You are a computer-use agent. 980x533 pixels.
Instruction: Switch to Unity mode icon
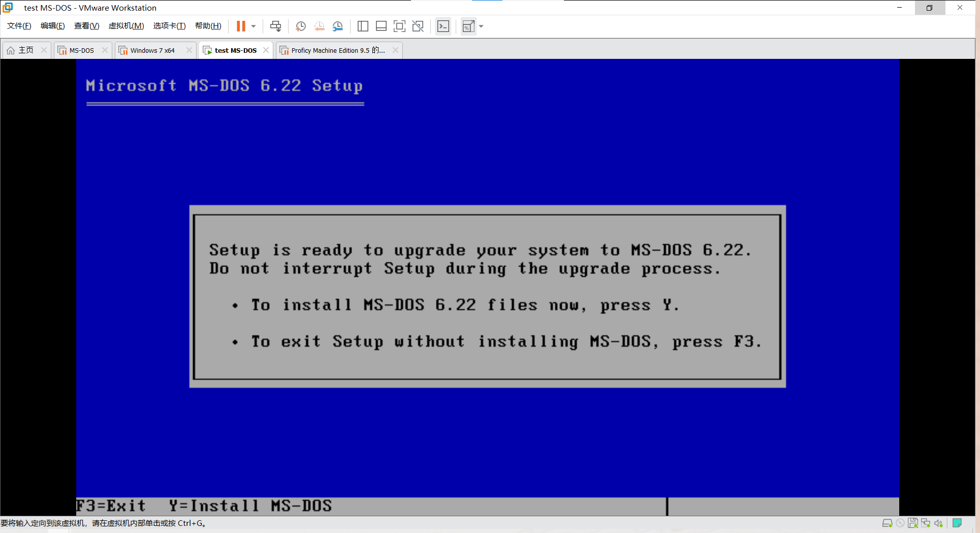point(418,26)
